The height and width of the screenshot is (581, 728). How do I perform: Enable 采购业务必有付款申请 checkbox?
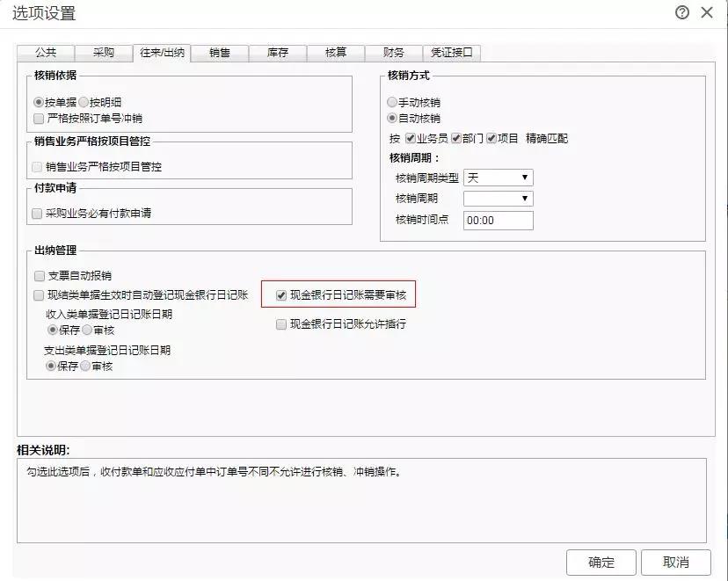38,214
